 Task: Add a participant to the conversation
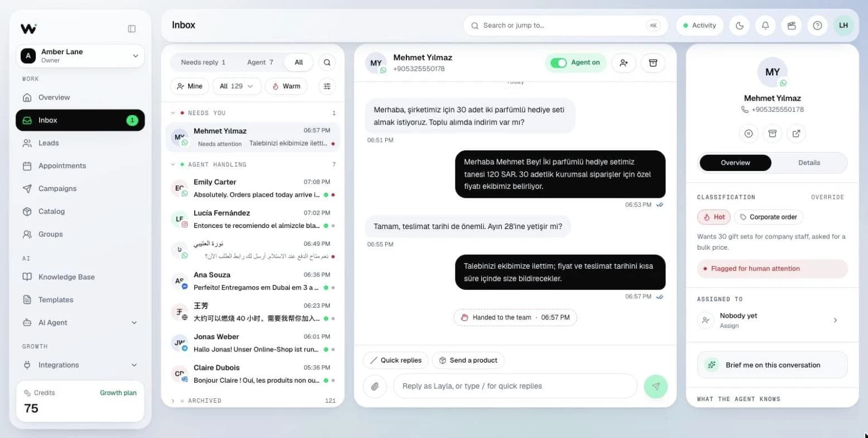click(x=624, y=63)
